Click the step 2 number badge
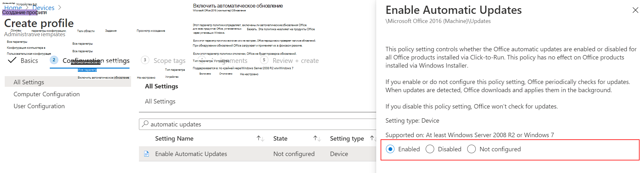 (54, 60)
